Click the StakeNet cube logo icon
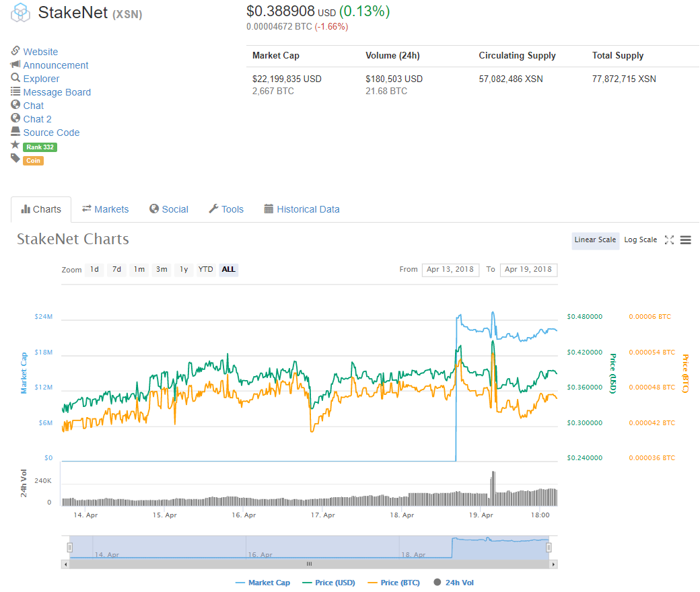This screenshot has height=592, width=700. tap(21, 13)
